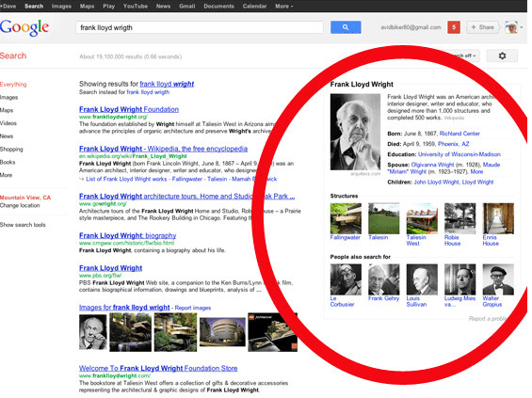532x398 pixels.
Task: Click Frank Lloyd Wright knowledge panel photo
Action: point(355,132)
